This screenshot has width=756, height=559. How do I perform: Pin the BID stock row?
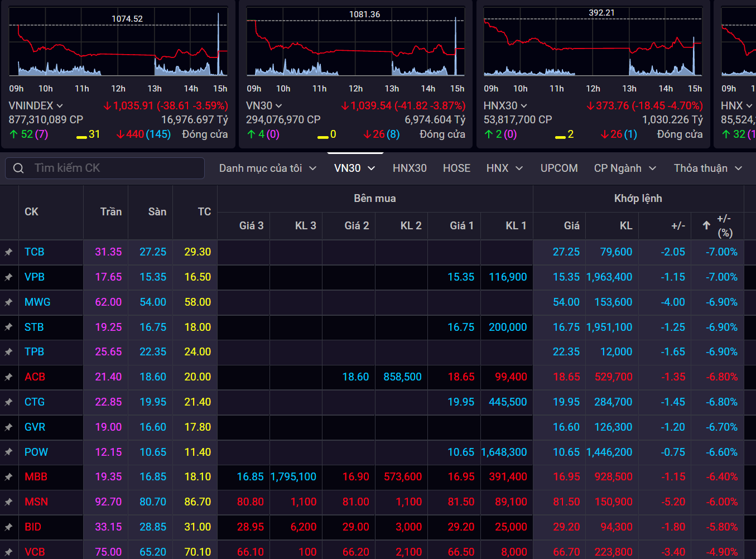[x=9, y=527]
